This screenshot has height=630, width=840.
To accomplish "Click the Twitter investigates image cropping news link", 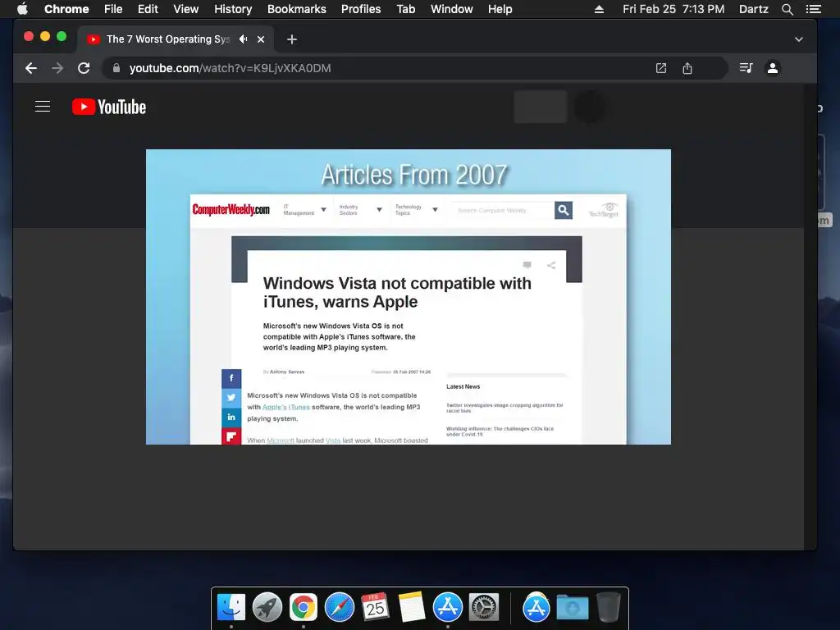I will 504,408.
